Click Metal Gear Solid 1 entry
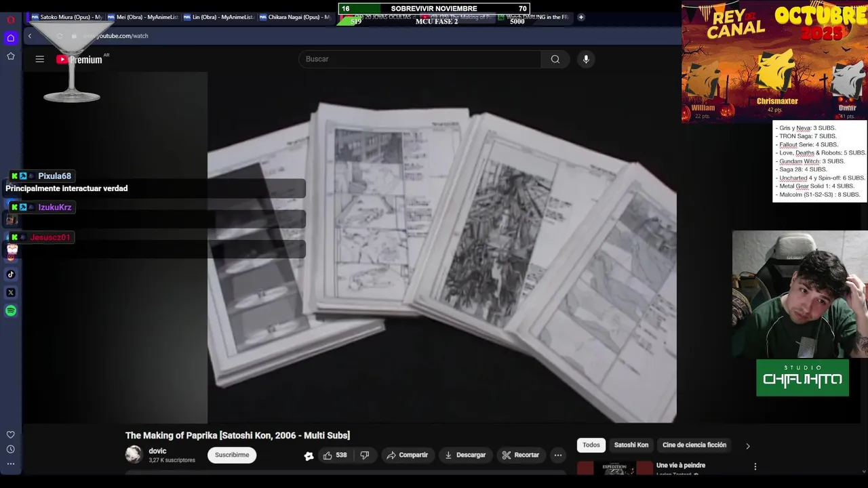This screenshot has width=868, height=488. click(x=816, y=186)
